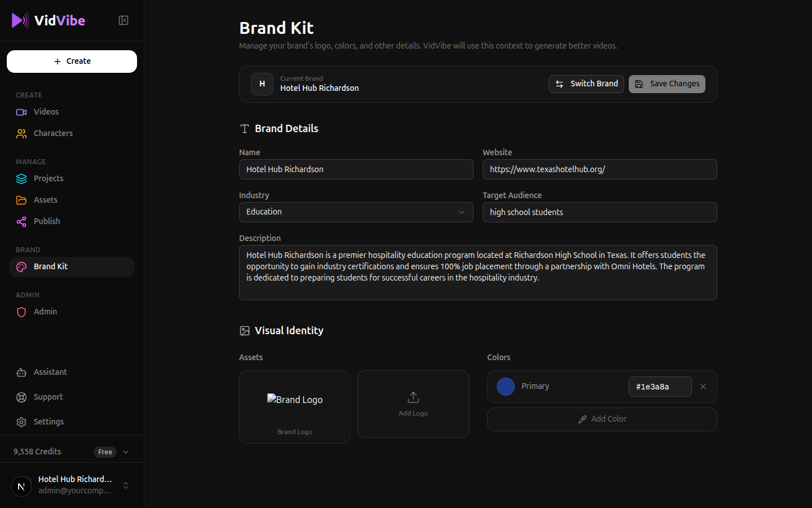The width and height of the screenshot is (812, 508).
Task: Click the Add Color button
Action: coord(602,419)
